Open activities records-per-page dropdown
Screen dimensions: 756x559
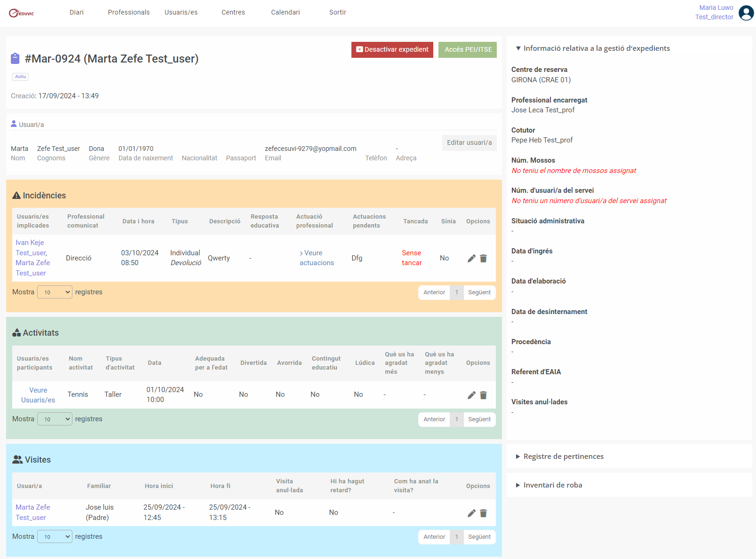(55, 419)
